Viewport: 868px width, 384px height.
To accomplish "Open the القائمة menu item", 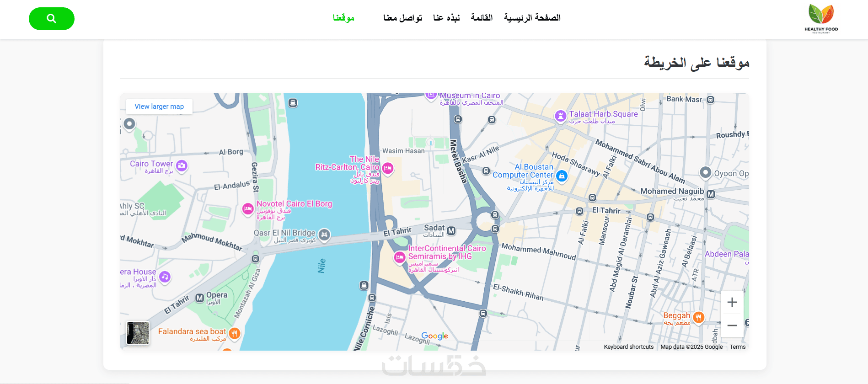I will pyautogui.click(x=482, y=18).
